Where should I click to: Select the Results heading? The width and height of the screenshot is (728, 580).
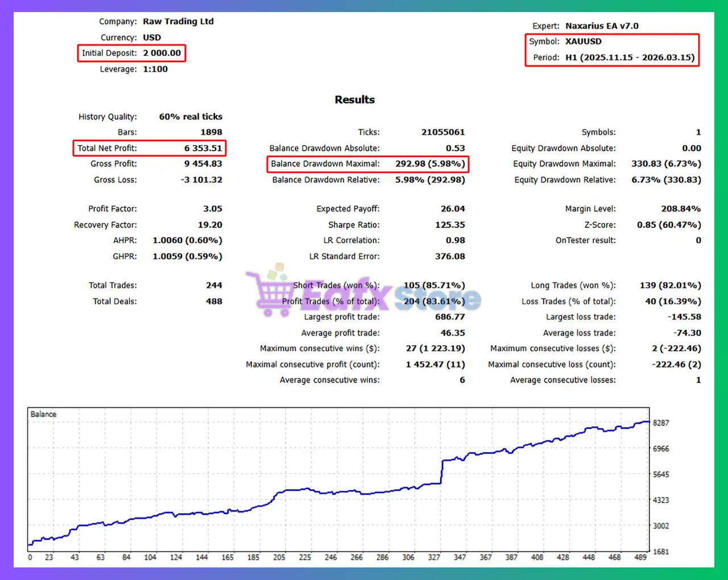(354, 99)
